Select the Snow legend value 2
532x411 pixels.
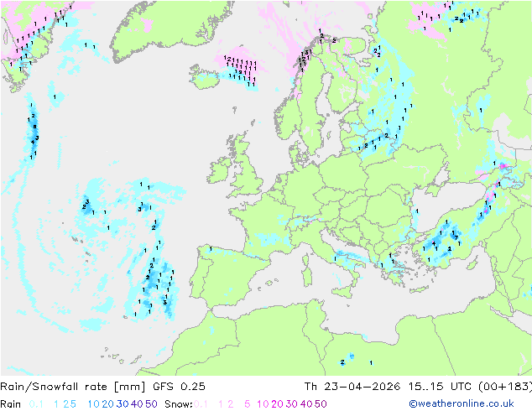pyautogui.click(x=231, y=404)
